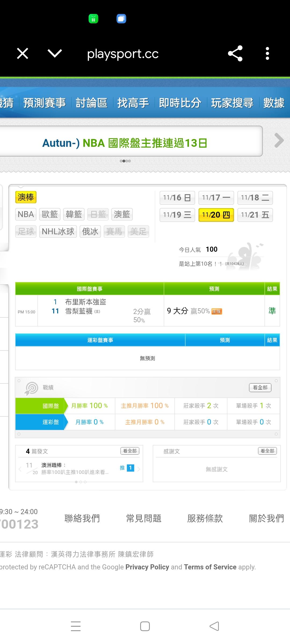Click 看全部 button in 戰績 panel
The height and width of the screenshot is (644, 290).
[260, 387]
